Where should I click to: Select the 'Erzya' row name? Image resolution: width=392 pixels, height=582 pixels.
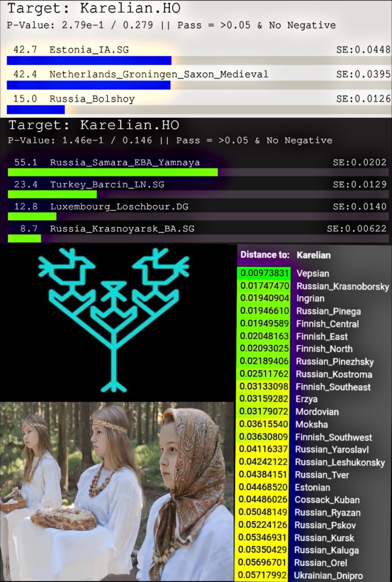pos(307,399)
